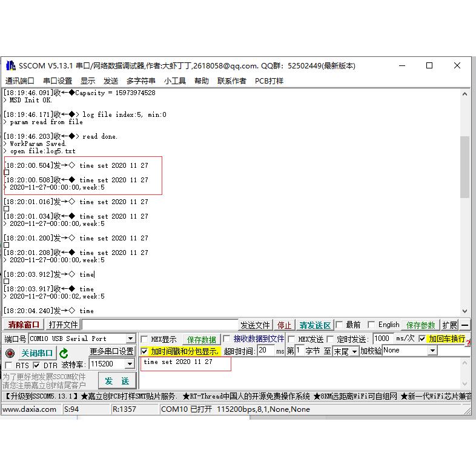Viewport: 476px width, 476px height.
Task: Expand the 加校验 None dropdown
Action: click(x=432, y=351)
